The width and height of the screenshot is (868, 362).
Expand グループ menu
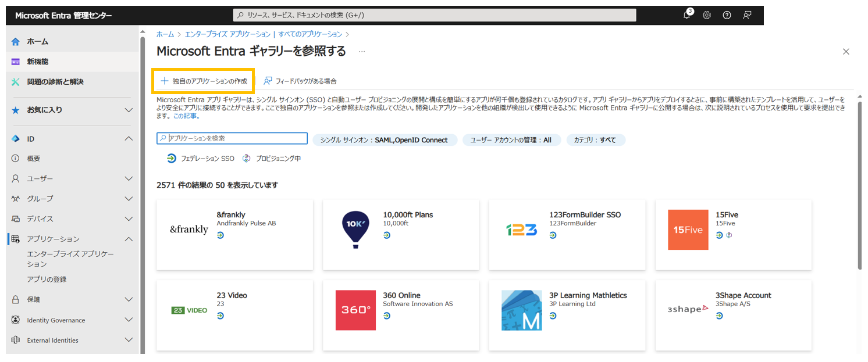(129, 199)
